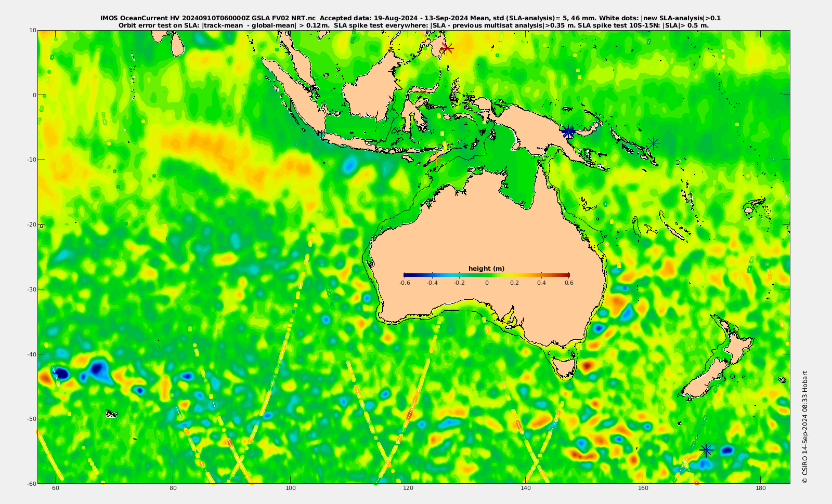Click the latitude -20 axis label

tap(32, 224)
